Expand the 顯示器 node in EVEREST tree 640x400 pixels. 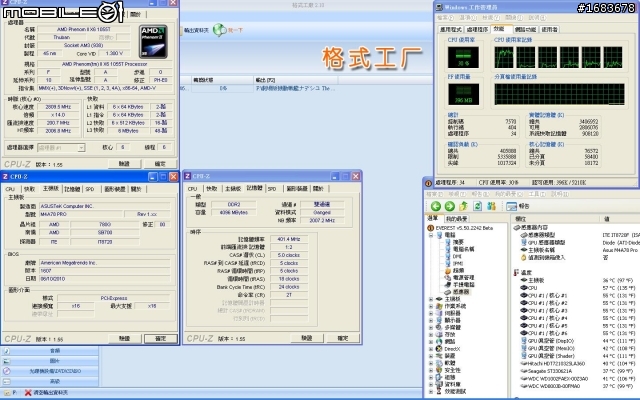pos(431,320)
